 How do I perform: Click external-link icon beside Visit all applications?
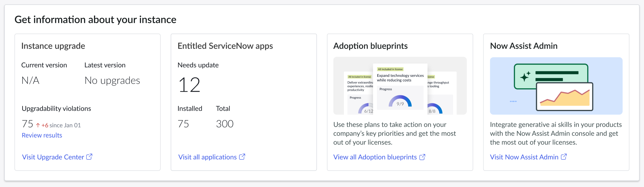[x=242, y=157]
